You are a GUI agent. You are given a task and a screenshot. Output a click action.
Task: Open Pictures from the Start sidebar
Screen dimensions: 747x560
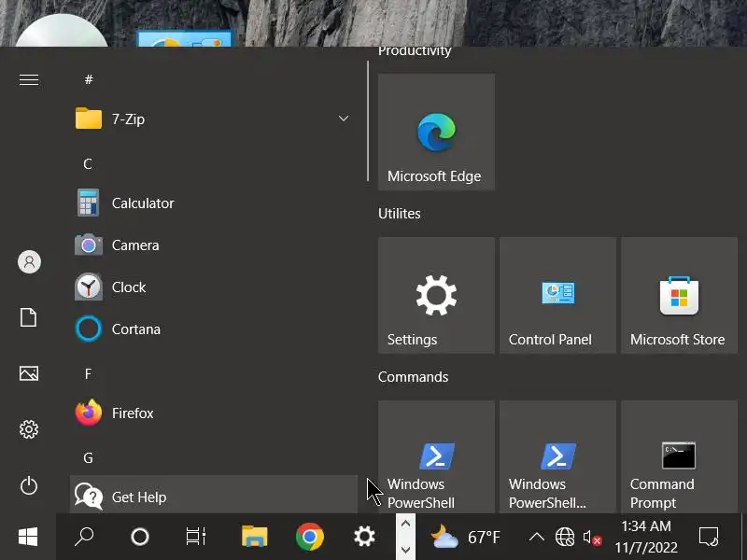click(x=29, y=373)
